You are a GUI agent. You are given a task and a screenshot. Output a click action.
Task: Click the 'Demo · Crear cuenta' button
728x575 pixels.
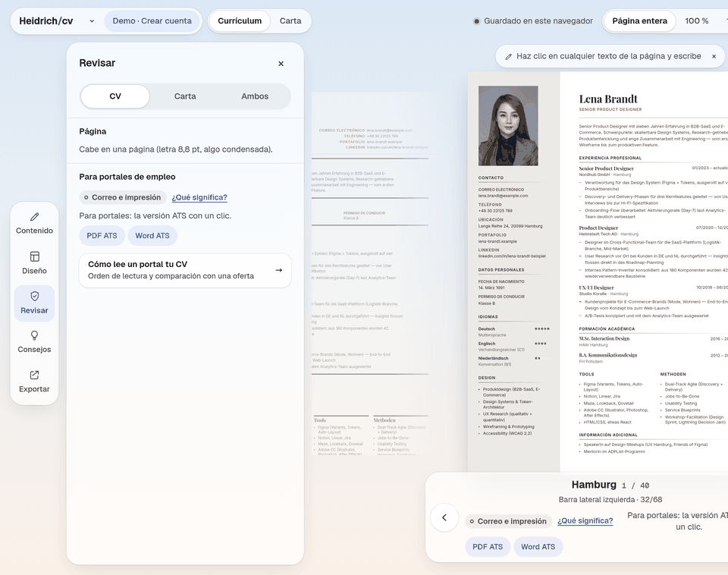coord(152,21)
